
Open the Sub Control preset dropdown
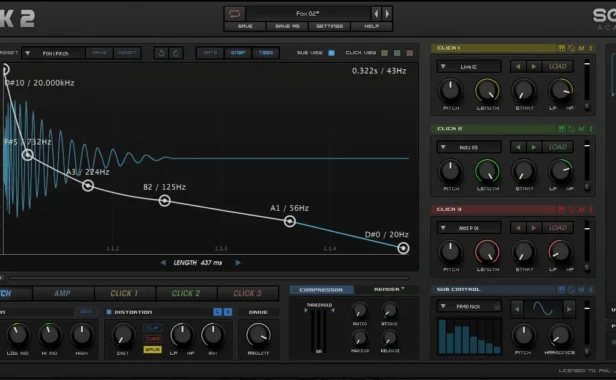(469, 307)
